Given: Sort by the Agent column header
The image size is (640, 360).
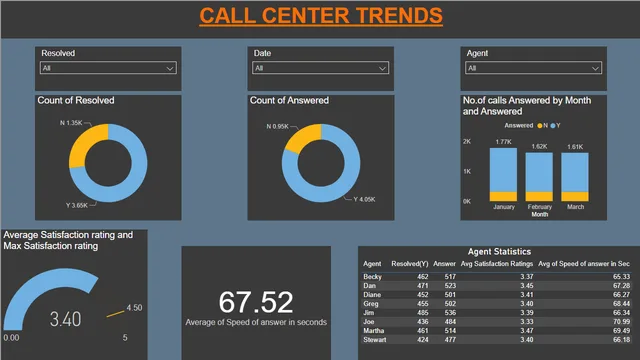Looking at the screenshot, I should (x=372, y=264).
